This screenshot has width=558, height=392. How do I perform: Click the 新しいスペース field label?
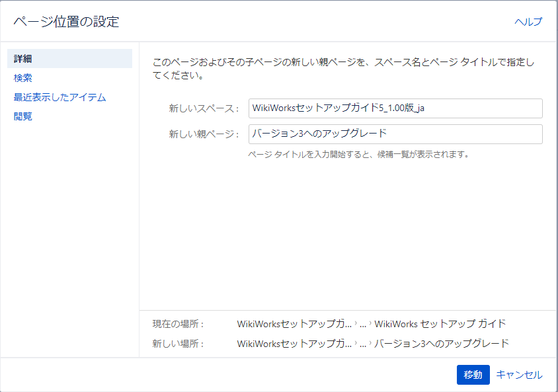click(204, 109)
